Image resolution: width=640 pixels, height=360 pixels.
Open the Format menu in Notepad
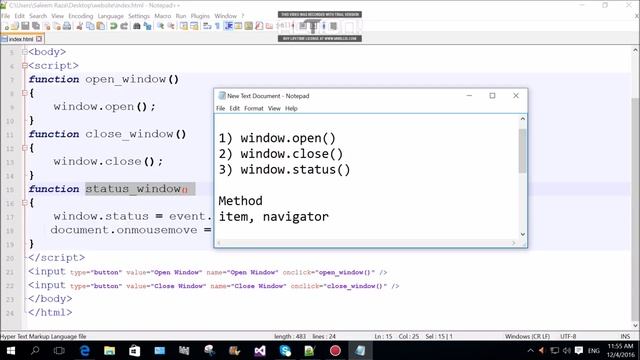(253, 108)
